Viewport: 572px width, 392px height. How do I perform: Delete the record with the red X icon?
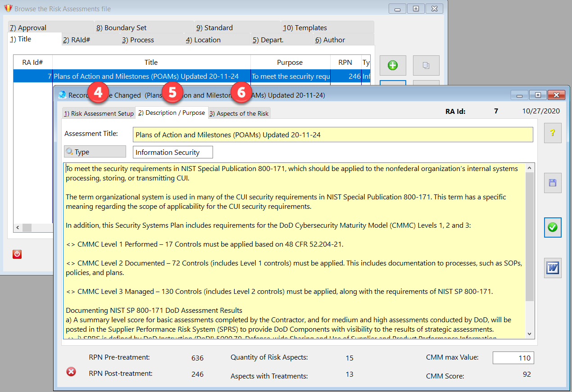[x=71, y=372]
